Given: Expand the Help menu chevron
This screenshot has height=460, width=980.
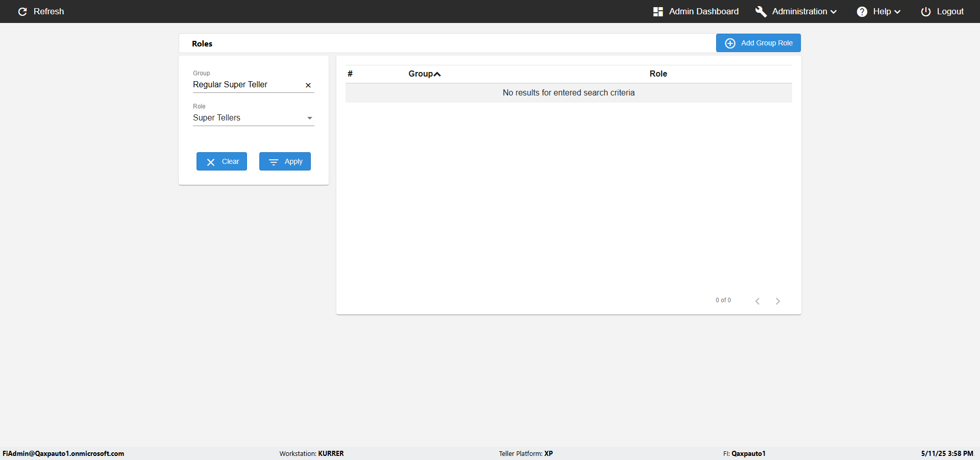Looking at the screenshot, I should pos(897,12).
